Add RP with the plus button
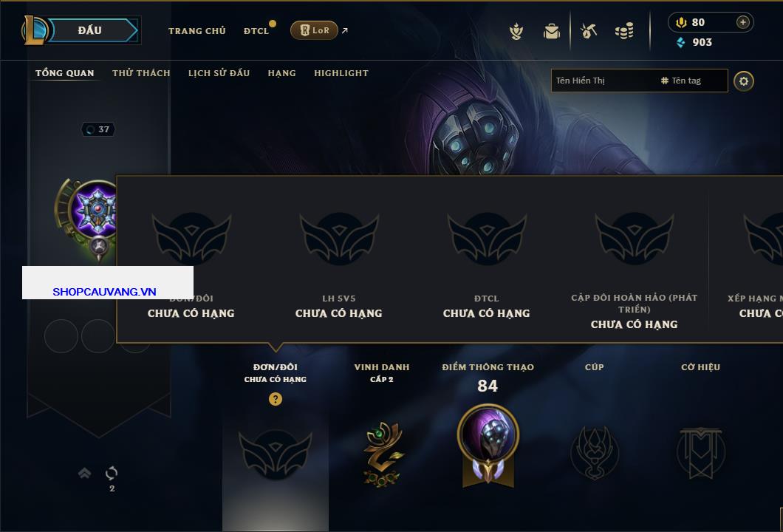Screen dimensions: 783x532 coord(743,22)
